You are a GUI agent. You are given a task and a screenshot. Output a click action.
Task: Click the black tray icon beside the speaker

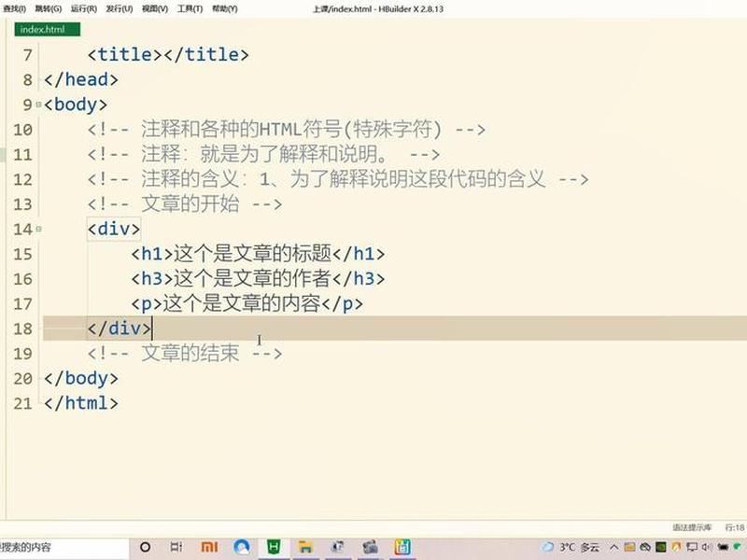coord(723,547)
